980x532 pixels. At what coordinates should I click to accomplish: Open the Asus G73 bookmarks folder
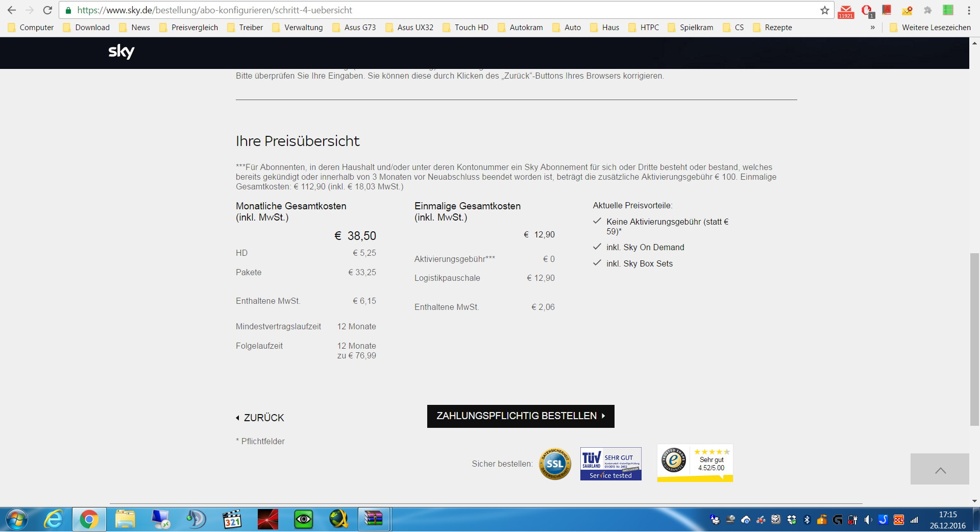(354, 28)
